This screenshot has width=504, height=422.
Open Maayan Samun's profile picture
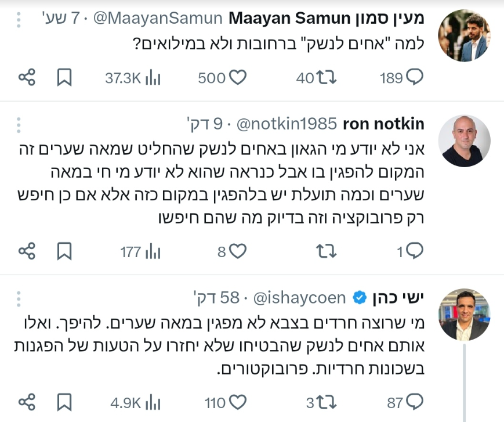[x=464, y=35]
